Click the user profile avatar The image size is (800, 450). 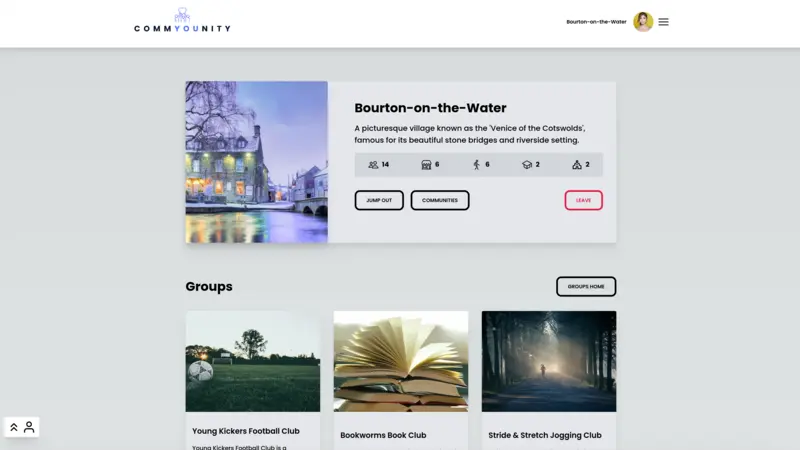tap(643, 22)
